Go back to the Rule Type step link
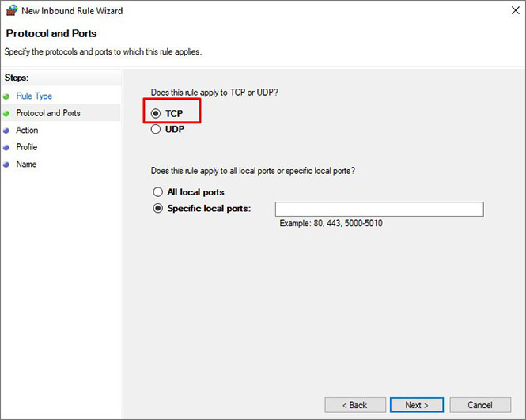Image resolution: width=526 pixels, height=420 pixels. click(x=34, y=96)
